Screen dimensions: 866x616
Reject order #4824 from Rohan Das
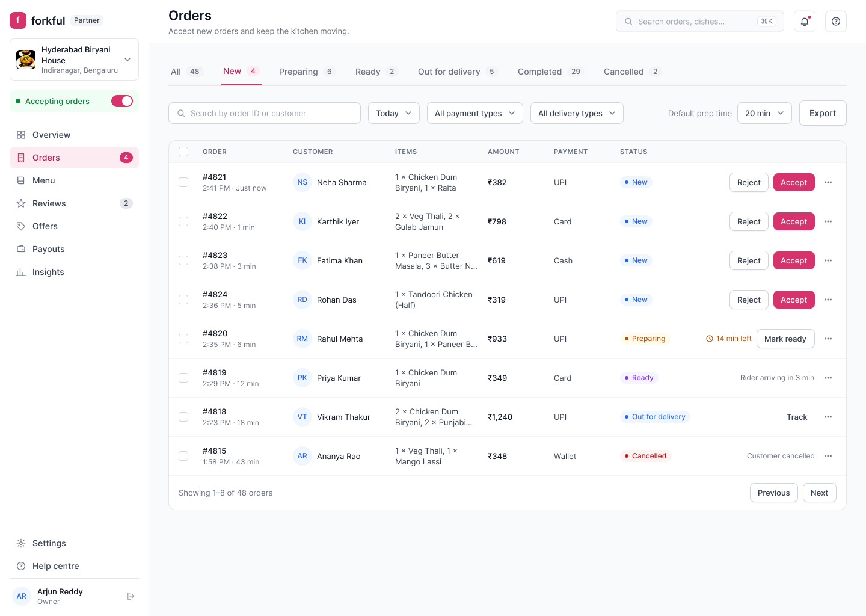(x=749, y=300)
